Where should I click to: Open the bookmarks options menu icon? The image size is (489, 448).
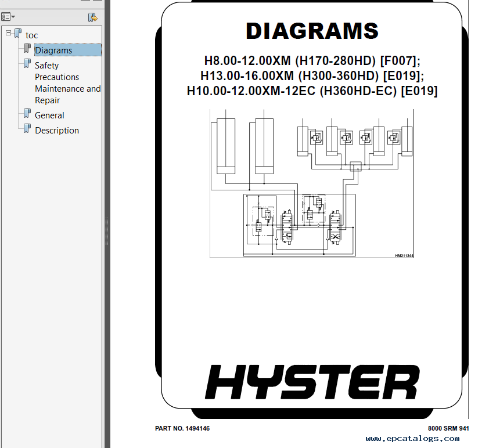[8, 17]
